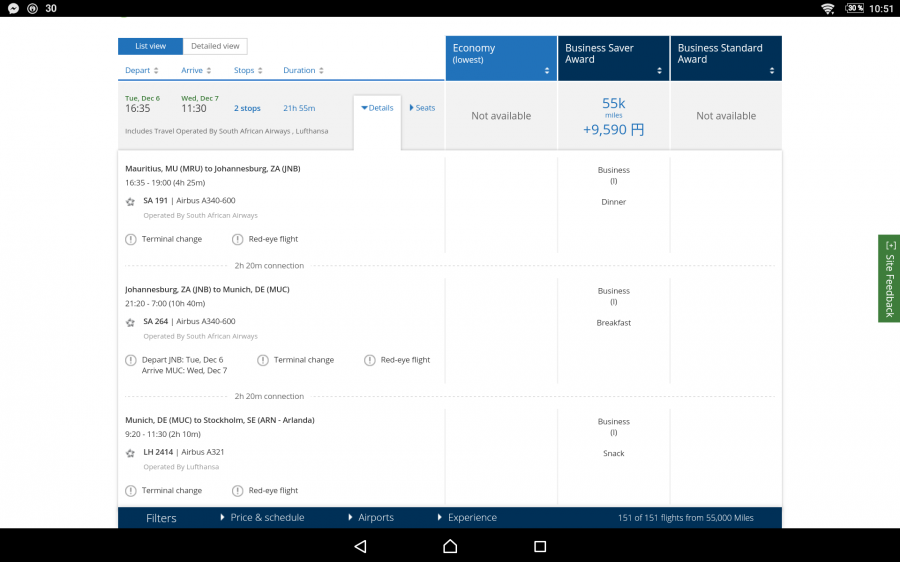Switch to Detailed view
Screen dimensions: 900x562
click(x=215, y=46)
